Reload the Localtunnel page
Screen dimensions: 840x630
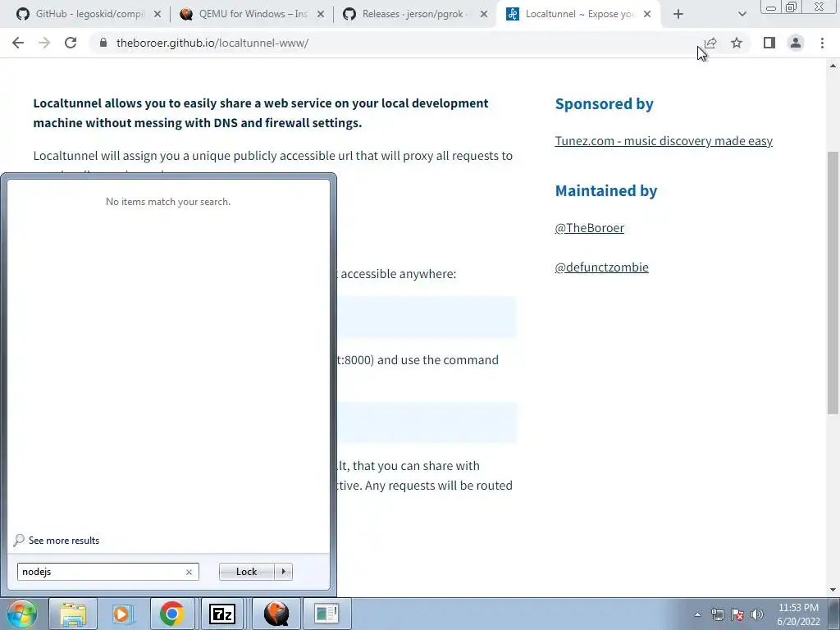click(71, 43)
